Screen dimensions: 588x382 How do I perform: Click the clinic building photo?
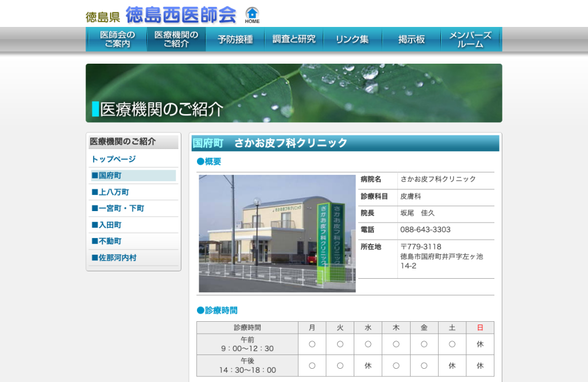(x=277, y=233)
